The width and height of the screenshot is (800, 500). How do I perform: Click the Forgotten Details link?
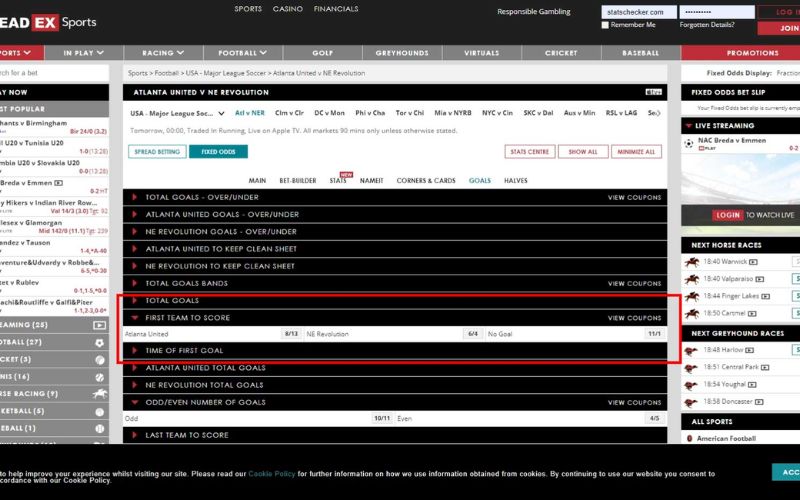[x=707, y=25]
